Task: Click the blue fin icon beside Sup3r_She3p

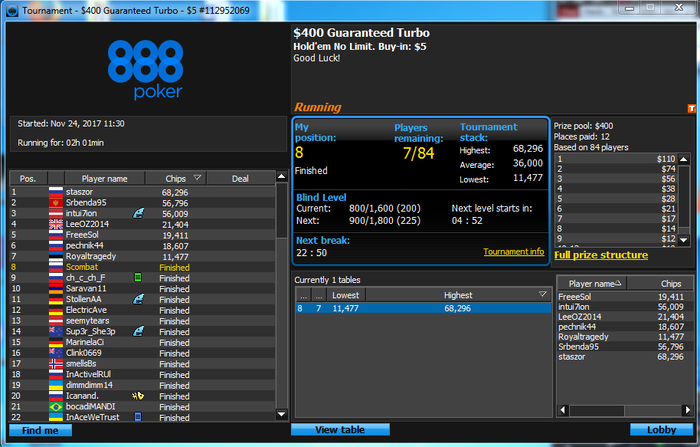Action: [x=138, y=331]
